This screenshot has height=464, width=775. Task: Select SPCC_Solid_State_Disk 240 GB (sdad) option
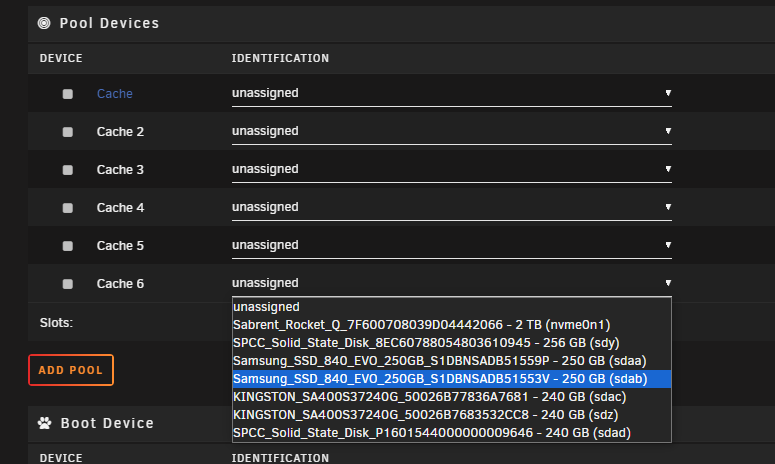(452, 433)
